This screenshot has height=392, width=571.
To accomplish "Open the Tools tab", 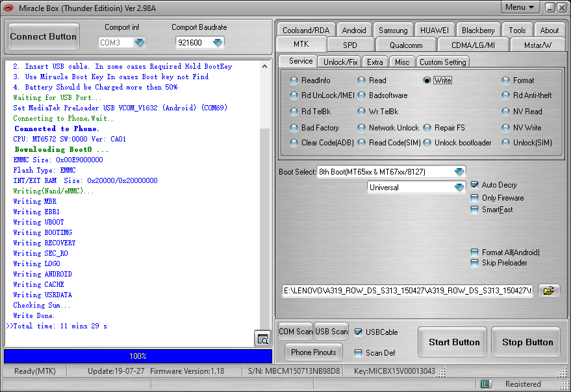I will point(517,31).
